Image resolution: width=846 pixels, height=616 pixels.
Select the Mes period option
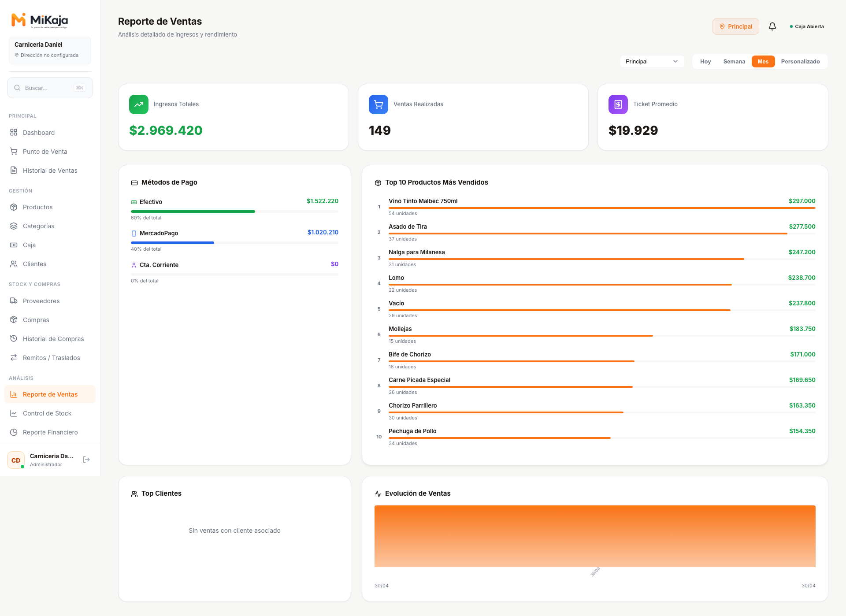pyautogui.click(x=763, y=62)
